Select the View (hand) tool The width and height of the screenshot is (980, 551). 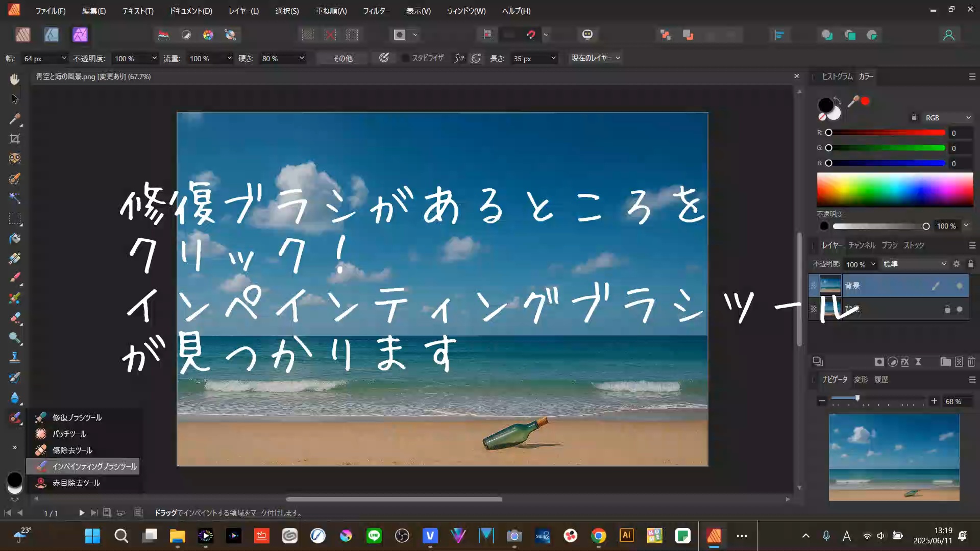[14, 79]
